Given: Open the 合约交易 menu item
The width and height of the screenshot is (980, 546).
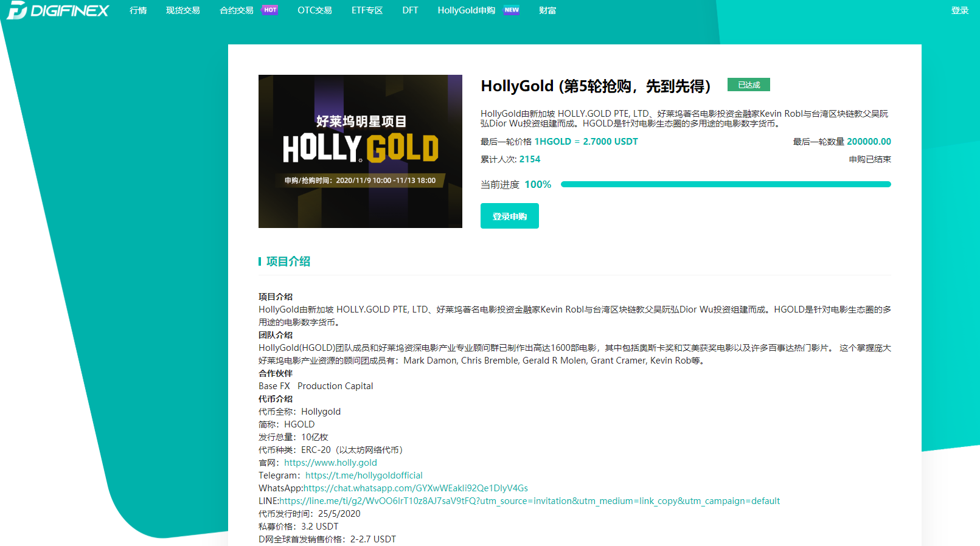Looking at the screenshot, I should 237,10.
